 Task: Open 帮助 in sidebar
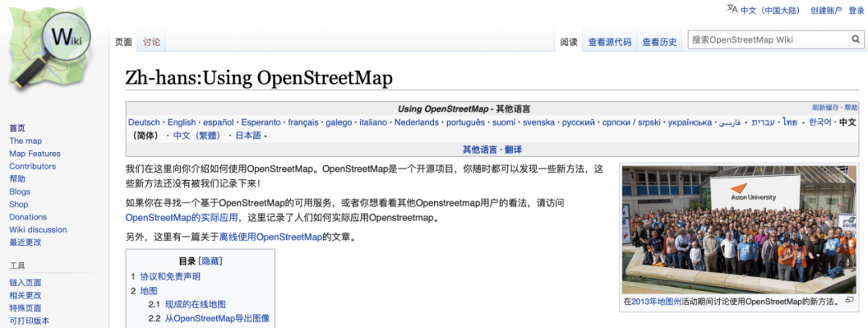[17, 179]
